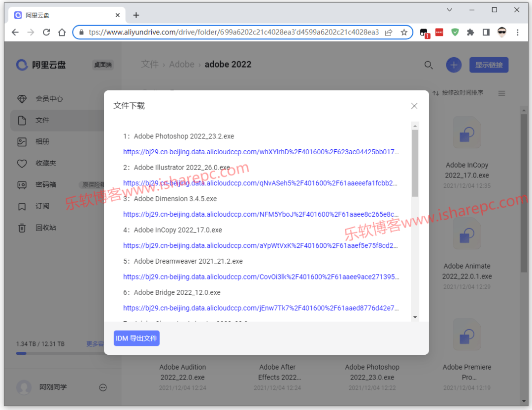Image resolution: width=532 pixels, height=410 pixels.
Task: Open the InCopy 2022_17.0 download link
Action: (260, 245)
